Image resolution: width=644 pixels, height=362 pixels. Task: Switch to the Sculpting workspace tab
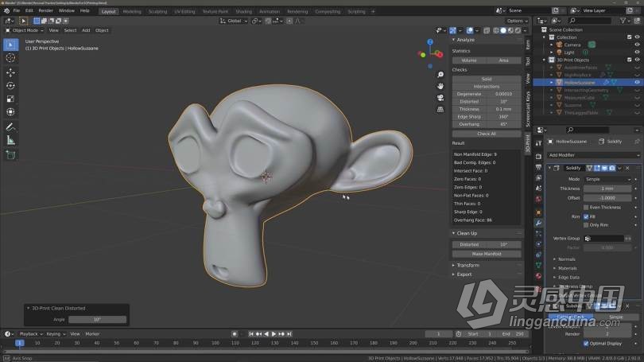(157, 11)
